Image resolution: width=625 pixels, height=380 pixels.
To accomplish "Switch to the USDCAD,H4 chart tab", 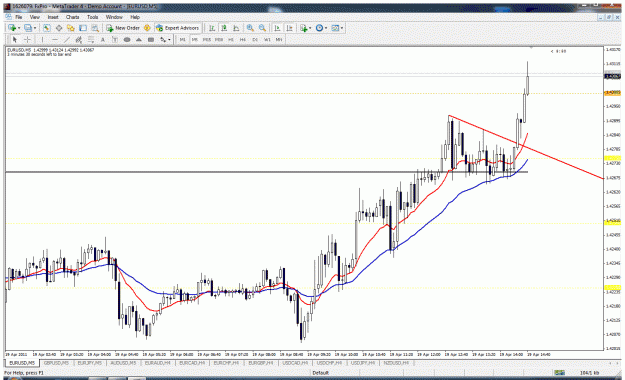I will pos(295,363).
